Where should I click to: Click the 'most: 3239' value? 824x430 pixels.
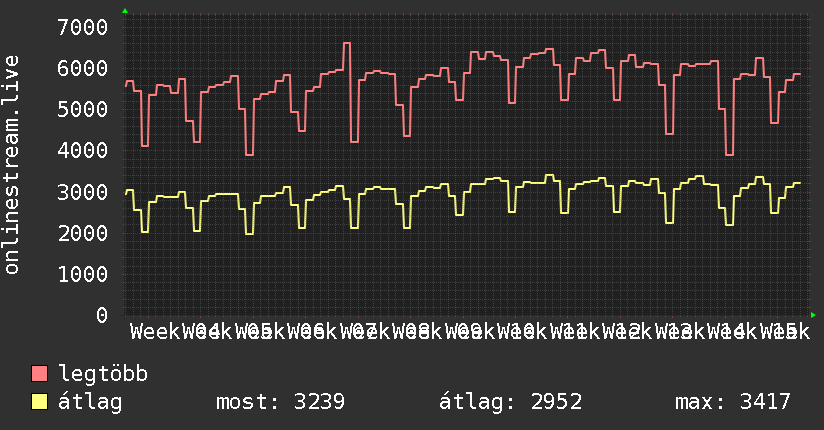click(x=280, y=402)
